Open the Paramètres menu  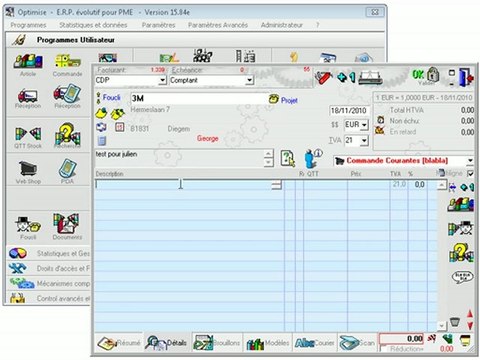point(158,25)
